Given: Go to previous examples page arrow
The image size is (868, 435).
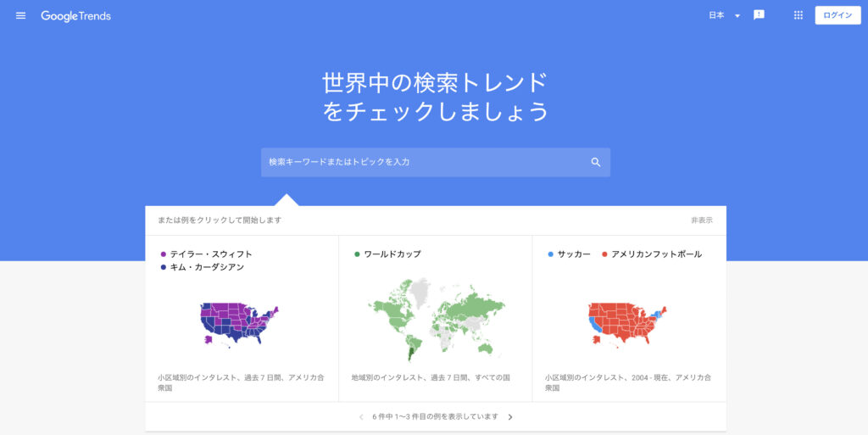Looking at the screenshot, I should tap(361, 417).
